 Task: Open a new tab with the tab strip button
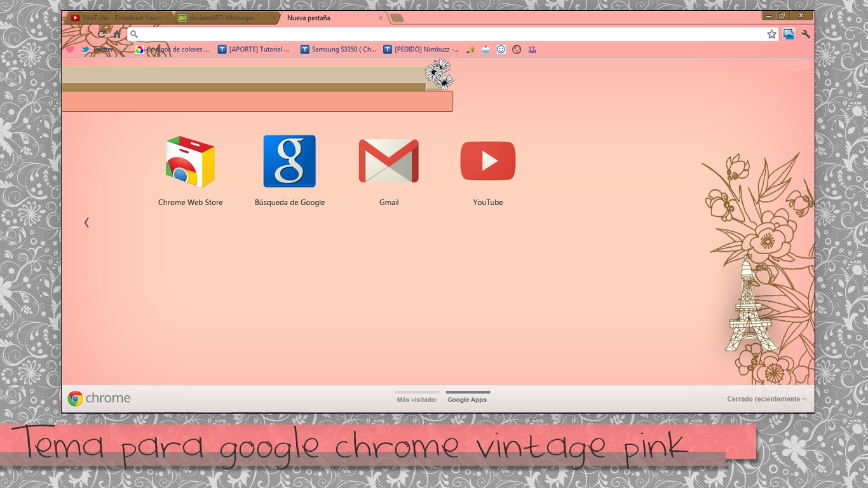tap(397, 18)
